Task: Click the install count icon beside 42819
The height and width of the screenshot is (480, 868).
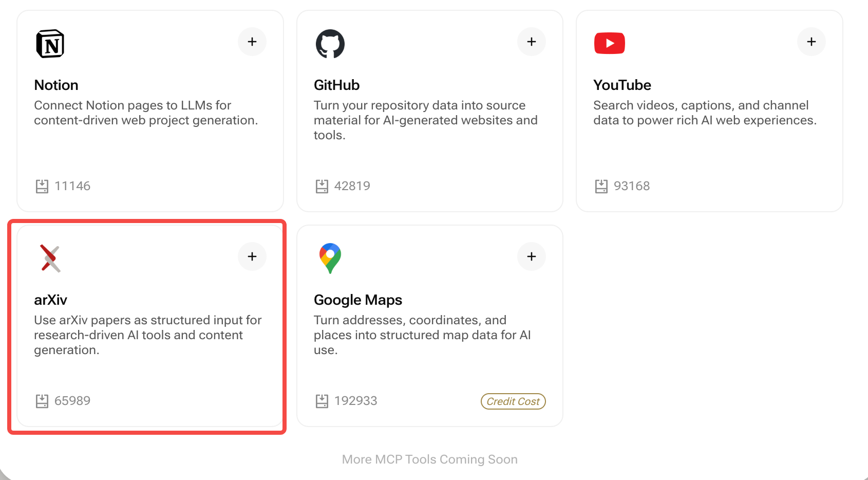Action: click(x=322, y=186)
